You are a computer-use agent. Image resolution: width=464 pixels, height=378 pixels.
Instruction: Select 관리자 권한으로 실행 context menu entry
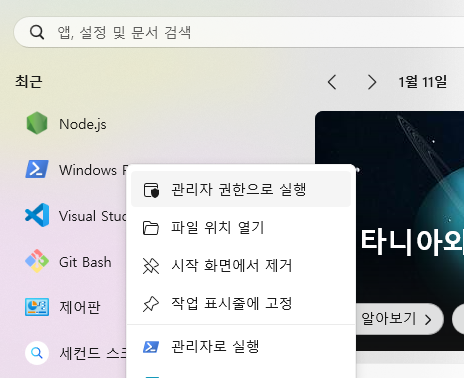pos(241,189)
